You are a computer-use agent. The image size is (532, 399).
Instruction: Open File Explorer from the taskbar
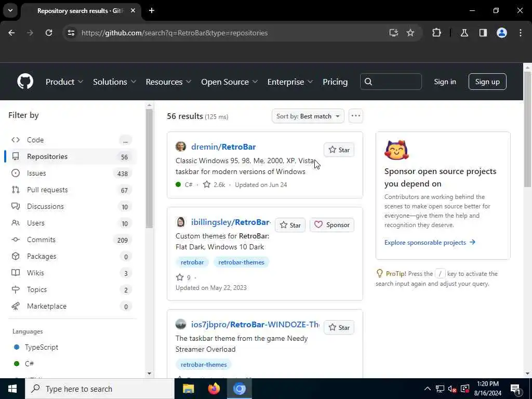[x=188, y=389]
